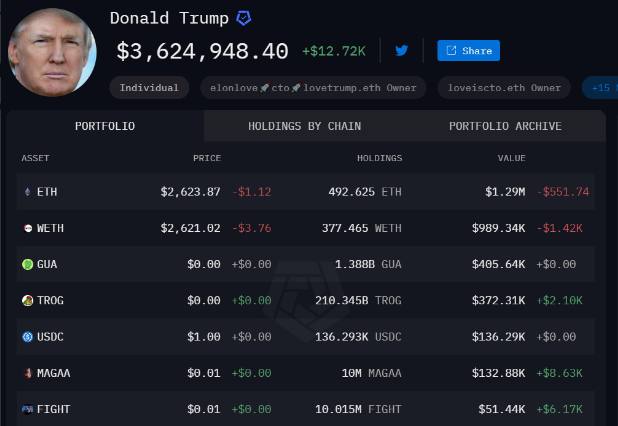Click the green GUA token icon
This screenshot has height=426, width=618.
(x=27, y=264)
